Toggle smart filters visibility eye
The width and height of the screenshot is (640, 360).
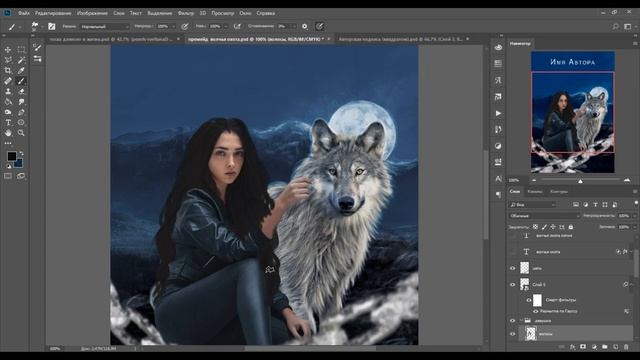[x=529, y=300]
